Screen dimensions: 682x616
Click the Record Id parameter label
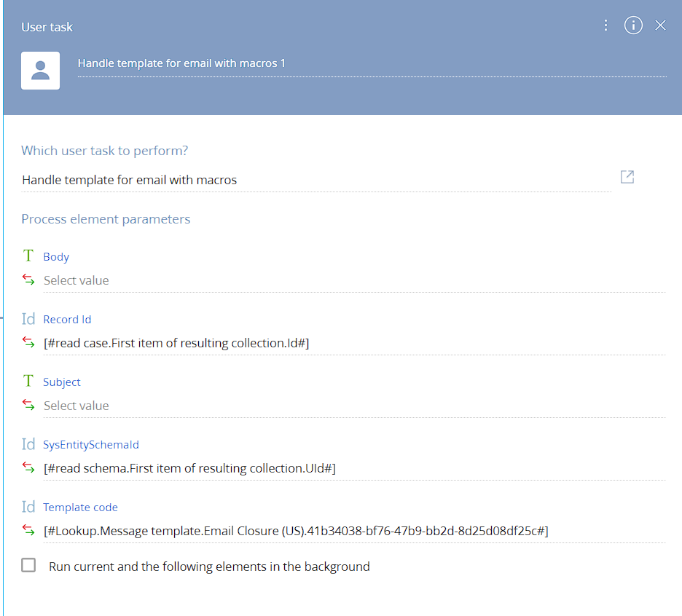[67, 320]
